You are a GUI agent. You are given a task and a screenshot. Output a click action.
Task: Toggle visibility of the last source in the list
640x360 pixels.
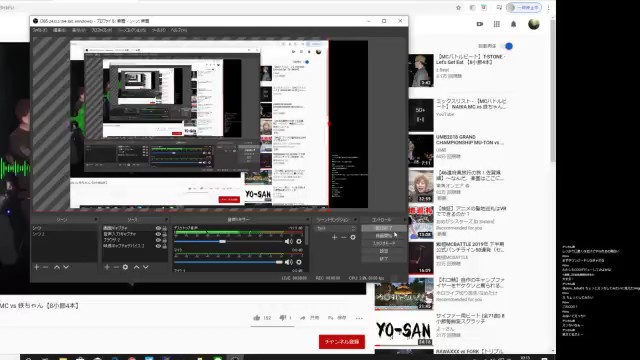(x=158, y=247)
